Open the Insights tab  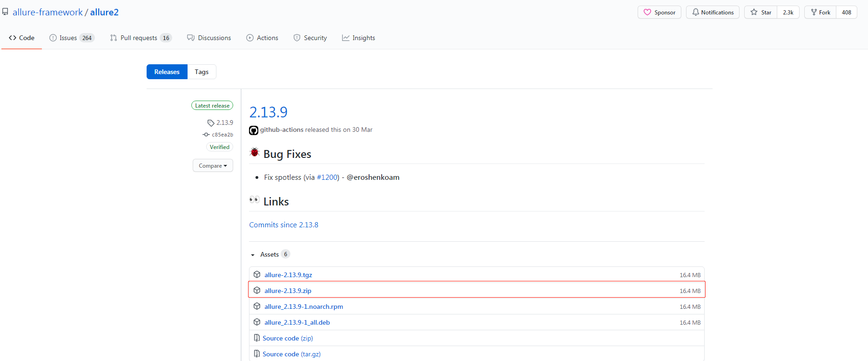[x=358, y=38]
